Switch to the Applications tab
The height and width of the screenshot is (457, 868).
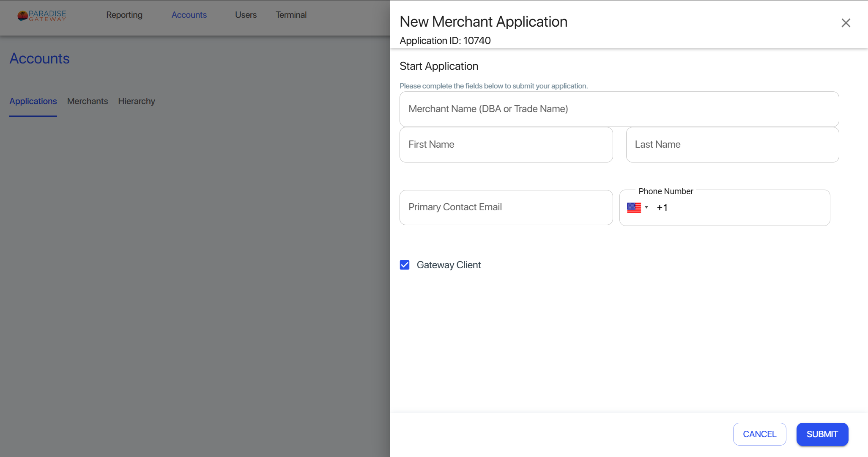point(33,101)
